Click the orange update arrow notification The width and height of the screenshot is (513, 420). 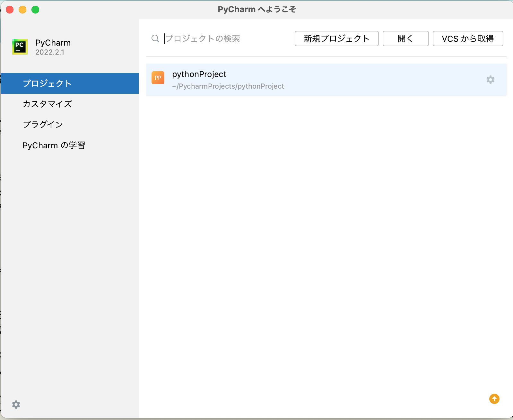click(x=494, y=399)
